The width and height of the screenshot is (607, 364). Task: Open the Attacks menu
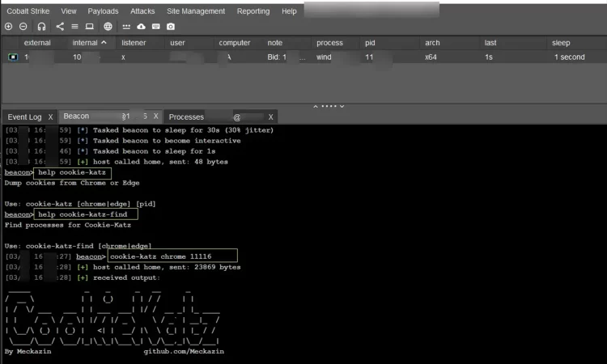pyautogui.click(x=142, y=11)
